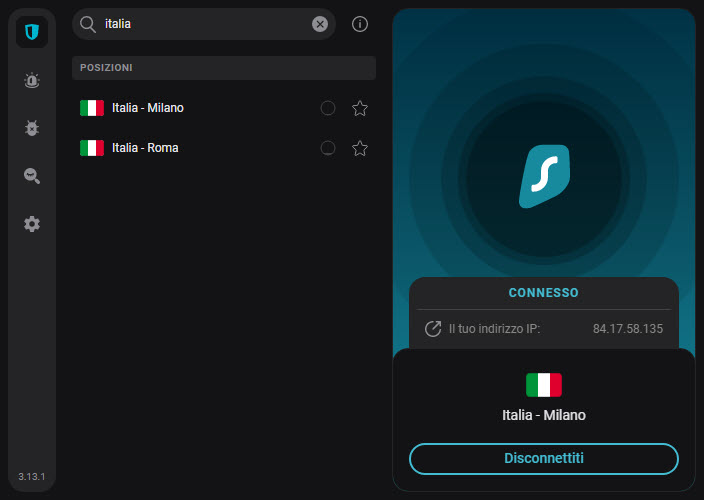The width and height of the screenshot is (704, 500).
Task: Click the IP address 84.17.58.135
Action: 628,329
